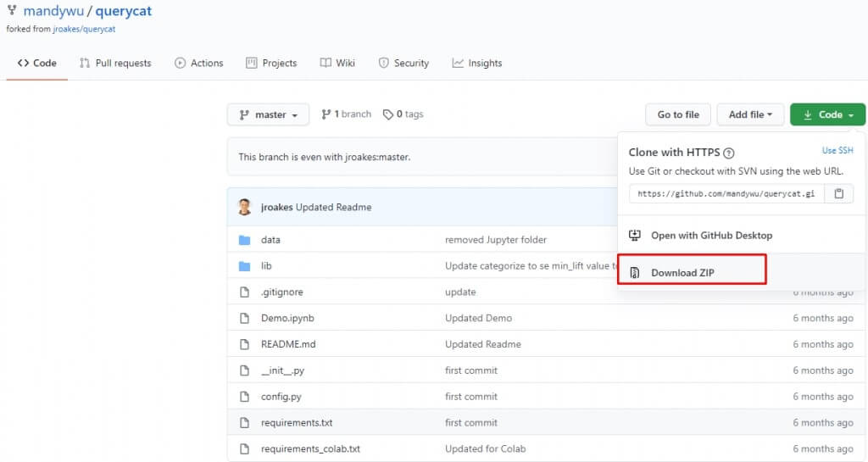Click the file icon beside .gitignore
The height and width of the screenshot is (462, 868).
(244, 292)
